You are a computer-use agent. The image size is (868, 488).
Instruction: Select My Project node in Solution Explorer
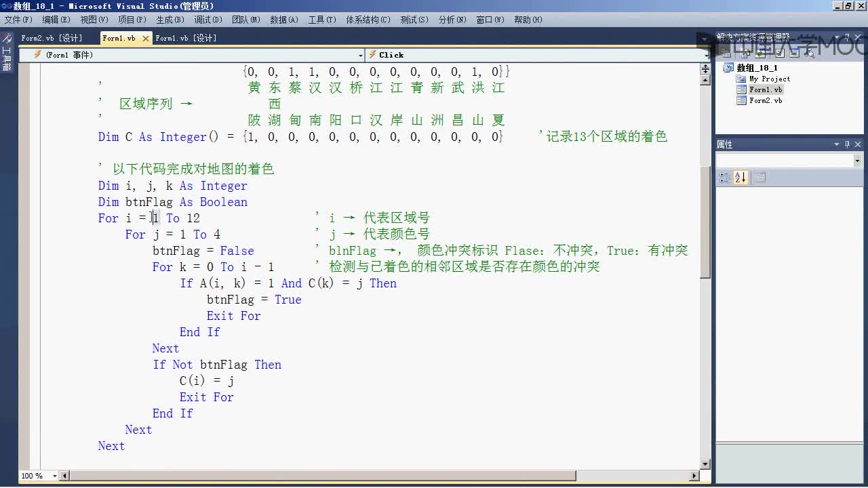point(769,79)
